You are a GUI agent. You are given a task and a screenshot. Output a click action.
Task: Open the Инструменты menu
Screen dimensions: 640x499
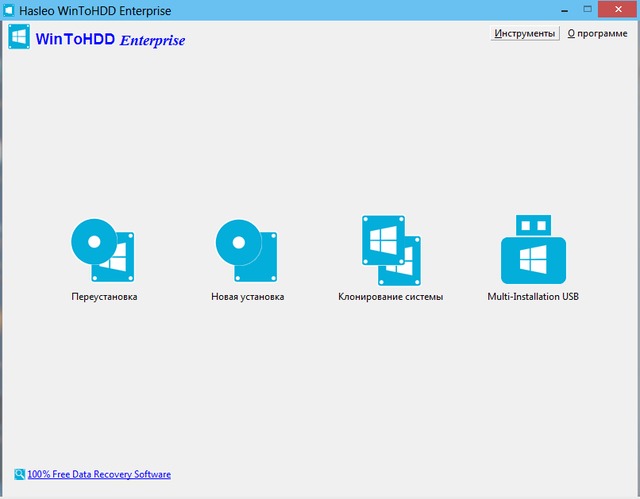524,33
